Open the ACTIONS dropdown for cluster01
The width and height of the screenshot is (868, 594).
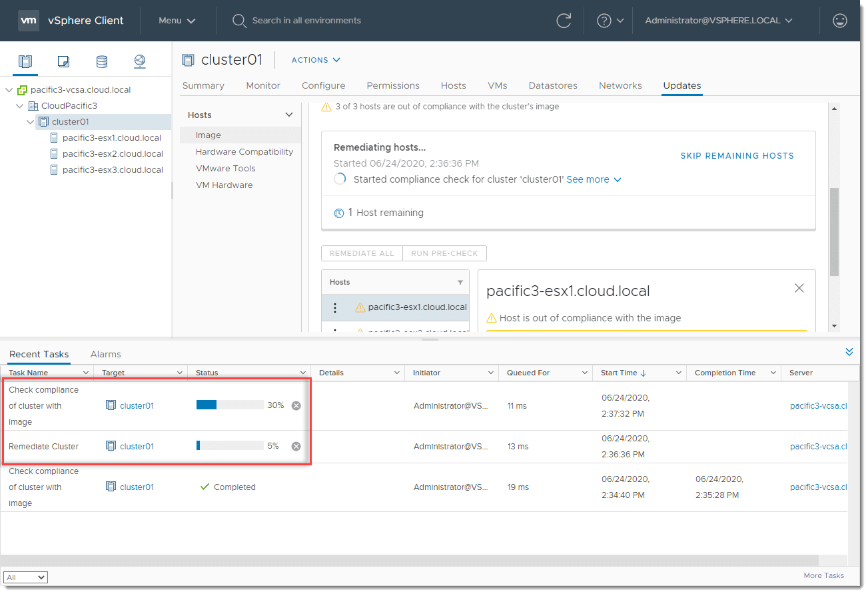(x=316, y=60)
